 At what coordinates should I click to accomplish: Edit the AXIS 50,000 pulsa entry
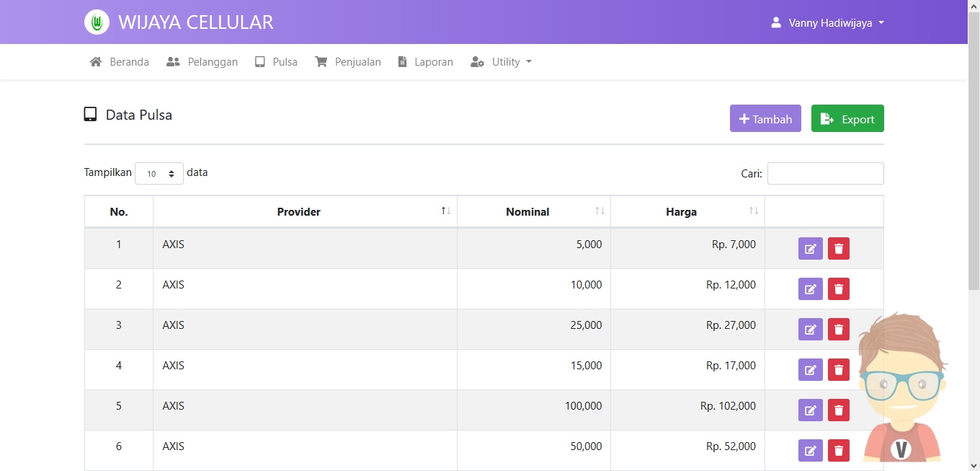[x=810, y=451]
